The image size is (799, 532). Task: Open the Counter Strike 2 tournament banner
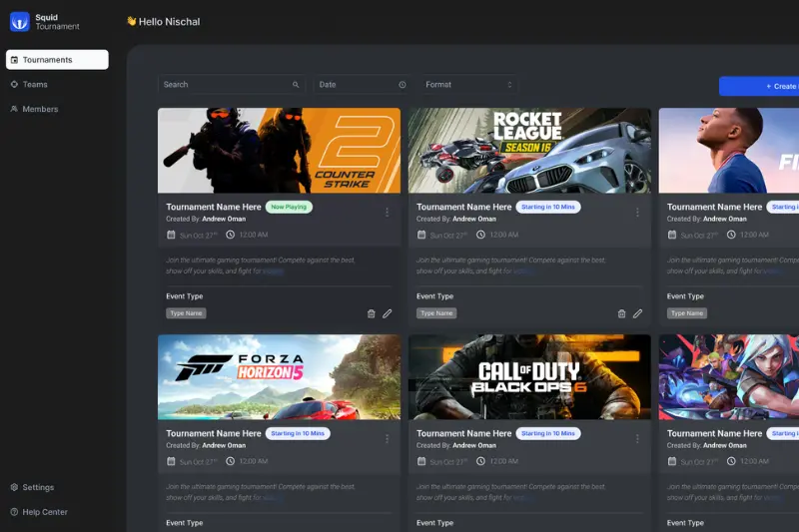[280, 150]
